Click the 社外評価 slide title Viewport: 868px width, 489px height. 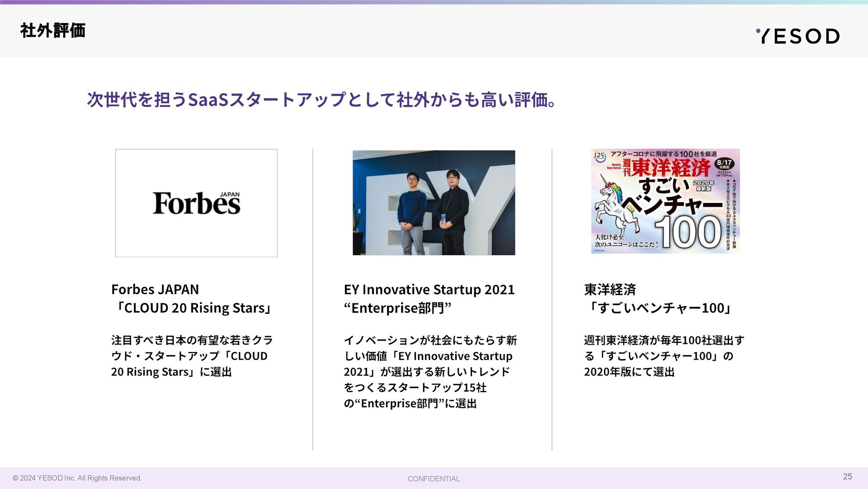(x=52, y=31)
